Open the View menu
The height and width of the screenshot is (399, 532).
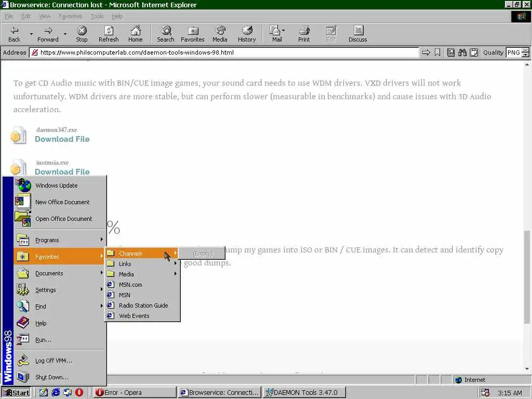pos(45,16)
